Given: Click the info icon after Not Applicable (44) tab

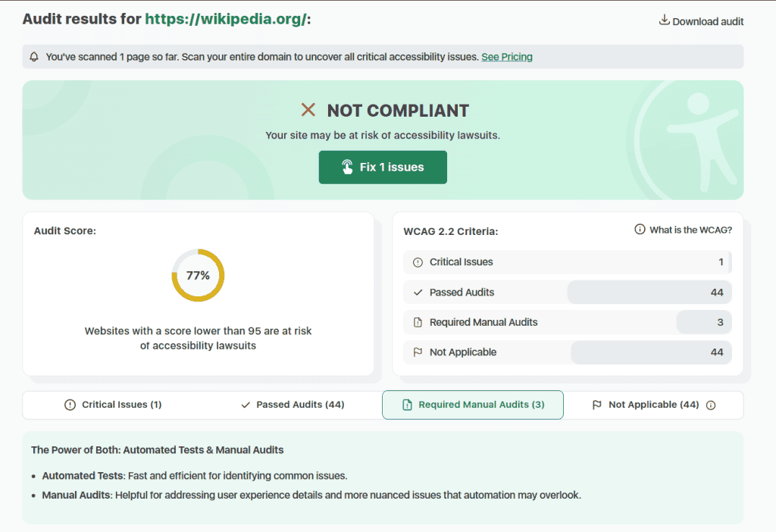Looking at the screenshot, I should click(711, 405).
